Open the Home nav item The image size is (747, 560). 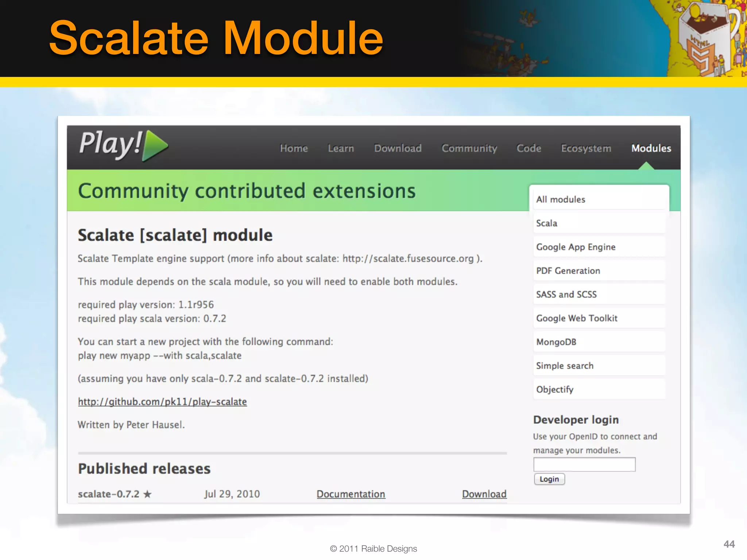coord(294,148)
